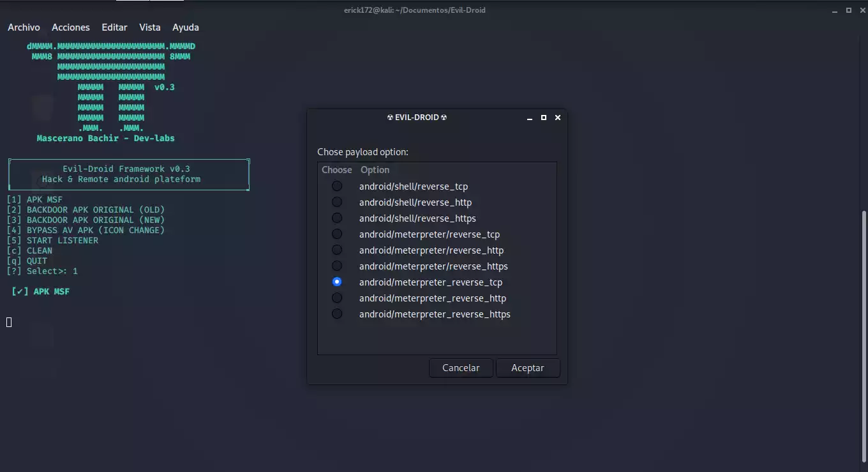This screenshot has width=868, height=472.
Task: Click the Choose column header
Action: point(337,170)
